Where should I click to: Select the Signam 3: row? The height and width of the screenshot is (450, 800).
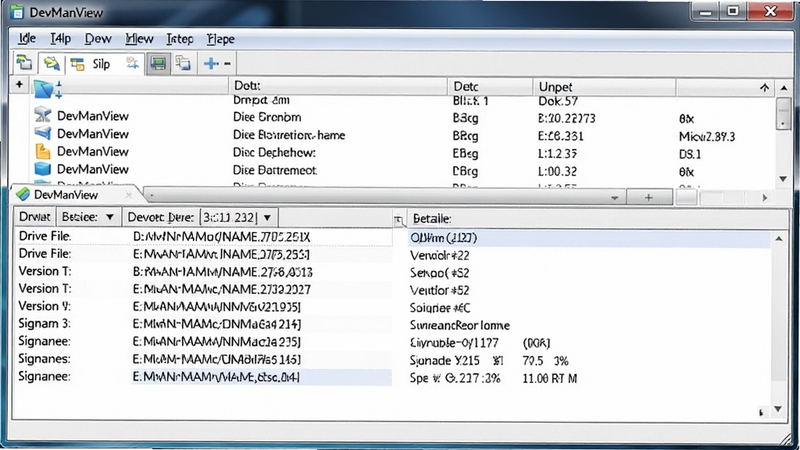coord(204,324)
